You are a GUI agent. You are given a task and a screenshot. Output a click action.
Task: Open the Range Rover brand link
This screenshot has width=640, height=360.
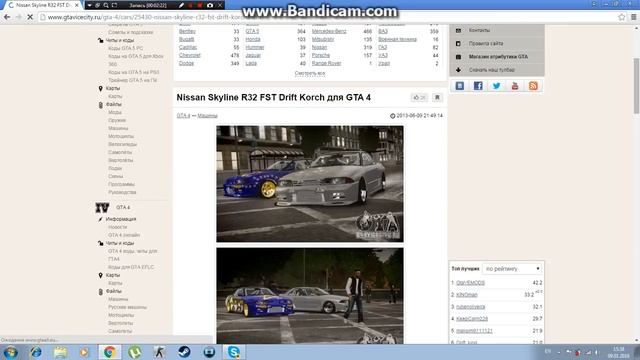point(327,63)
